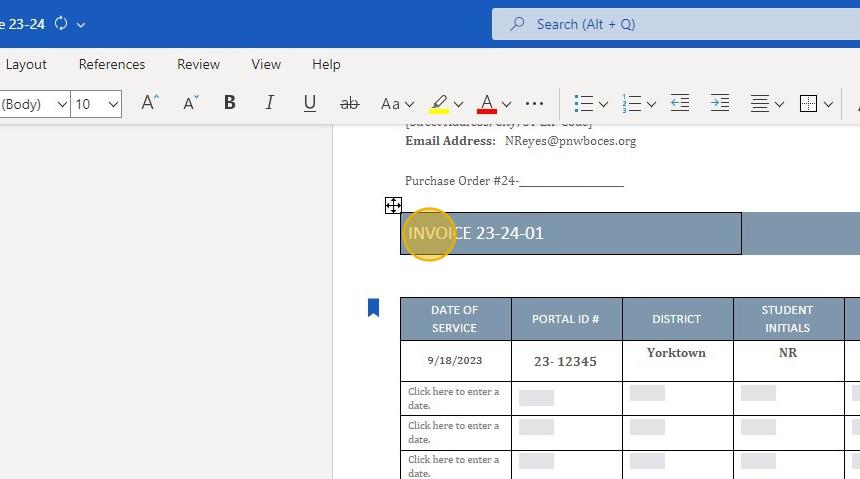Open alignment options dropdown arrow
The image size is (860, 479).
(x=779, y=104)
